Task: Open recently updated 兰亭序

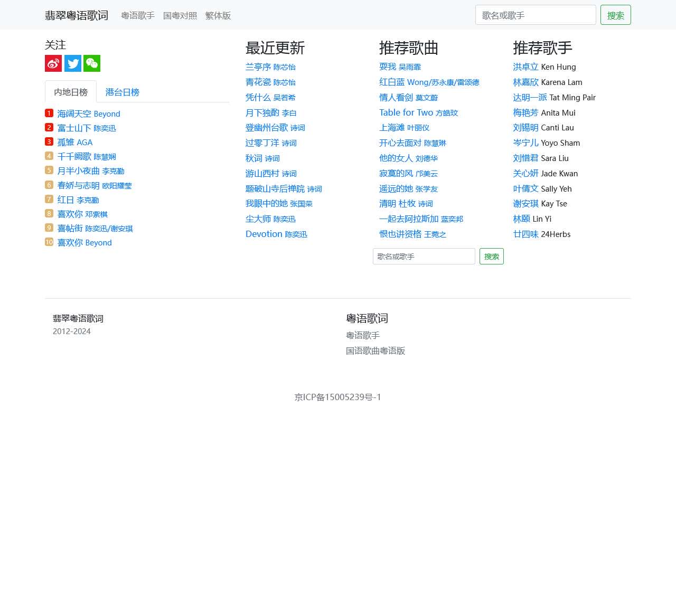Action: tap(270, 67)
